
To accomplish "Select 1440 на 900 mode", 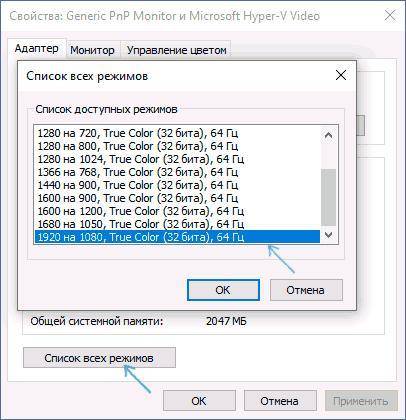I will click(x=177, y=185).
